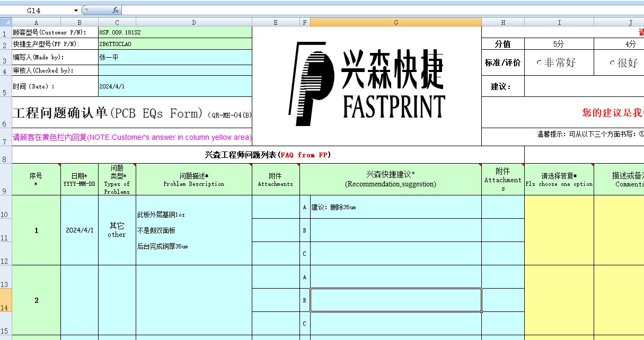Screen dimensions: 644x340
Task: Click sequence number 1 cell
Action: pyautogui.click(x=36, y=230)
